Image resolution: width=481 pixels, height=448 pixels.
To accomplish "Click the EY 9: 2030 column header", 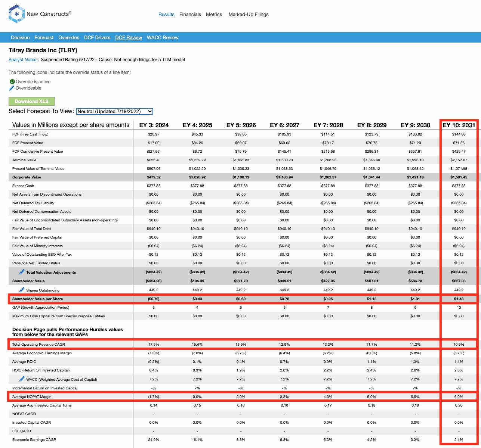I will tap(416, 125).
